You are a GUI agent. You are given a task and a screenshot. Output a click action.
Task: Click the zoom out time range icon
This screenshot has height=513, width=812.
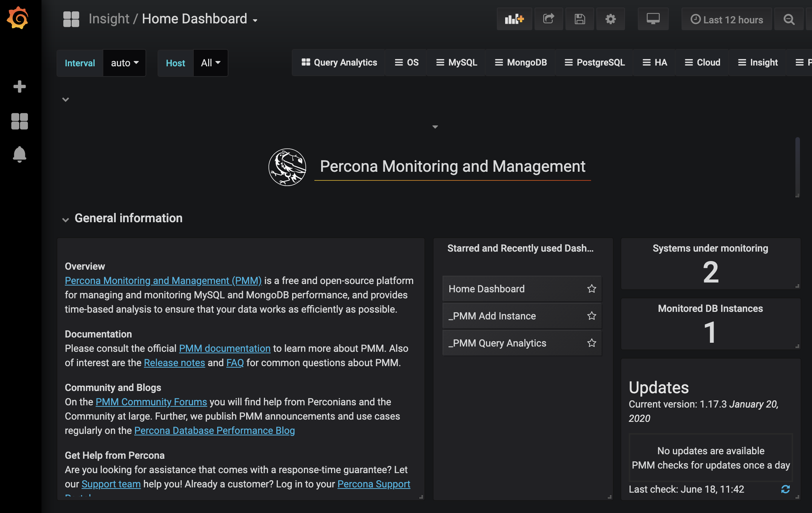tap(789, 20)
